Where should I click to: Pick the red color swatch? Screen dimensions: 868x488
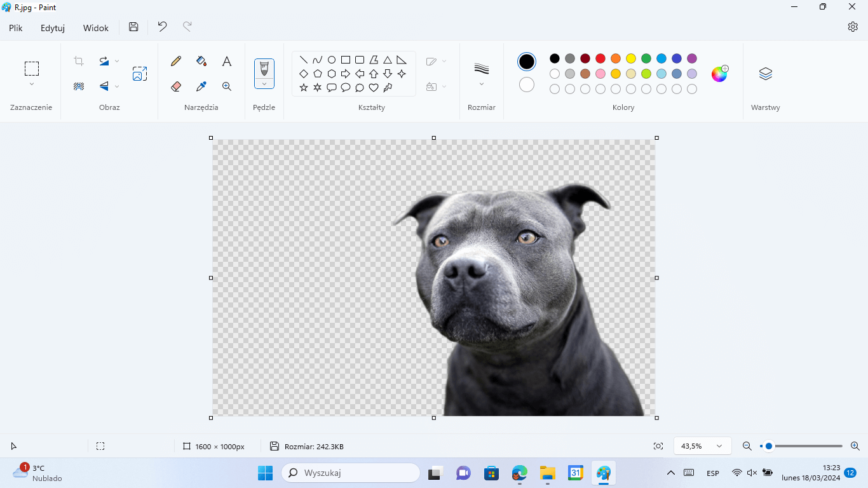tap(600, 58)
